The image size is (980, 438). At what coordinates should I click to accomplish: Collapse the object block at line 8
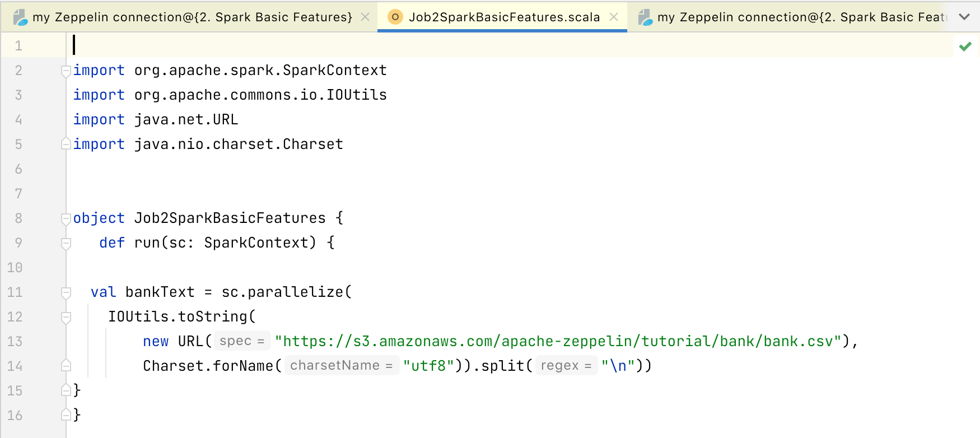point(66,218)
